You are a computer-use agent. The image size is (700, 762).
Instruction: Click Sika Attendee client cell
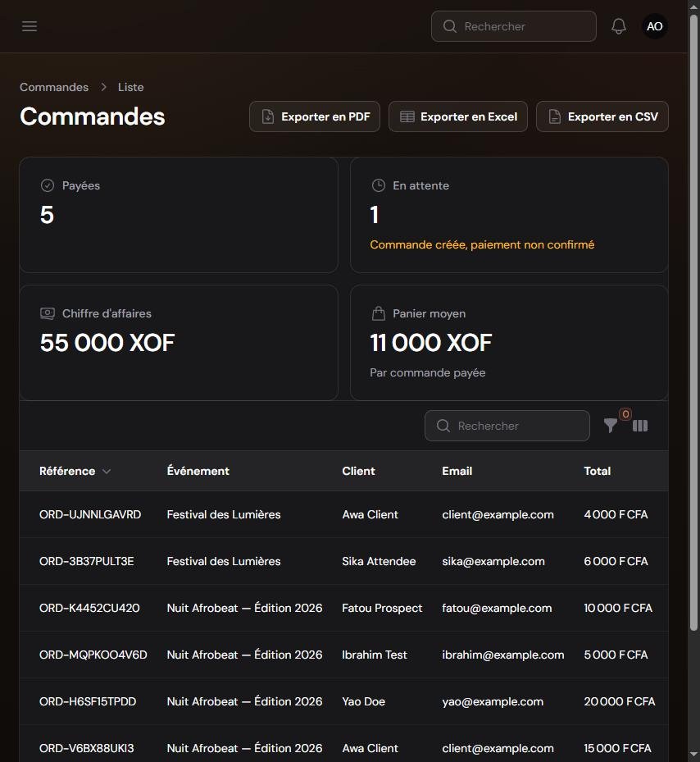[x=379, y=561]
